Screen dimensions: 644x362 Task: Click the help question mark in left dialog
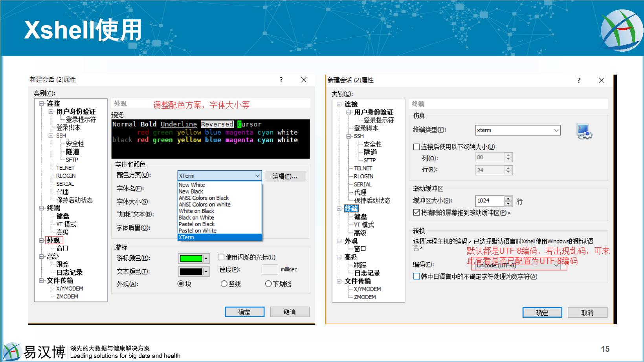click(281, 80)
